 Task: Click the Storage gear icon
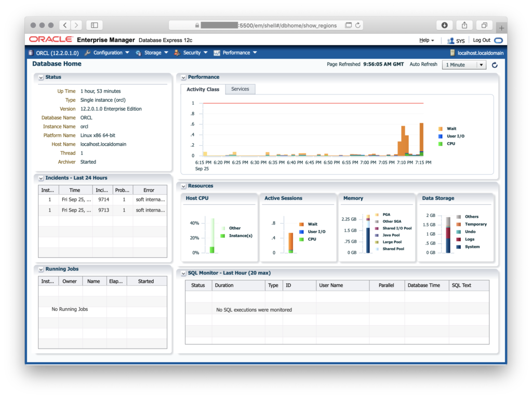coord(138,53)
